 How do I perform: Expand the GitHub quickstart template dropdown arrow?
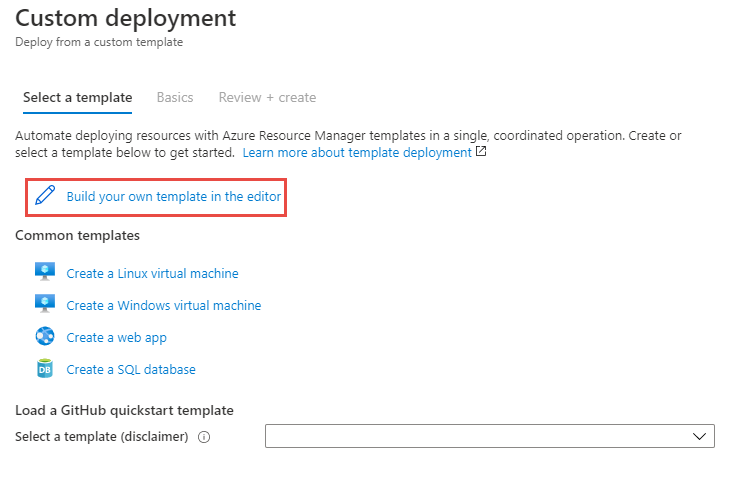(700, 436)
